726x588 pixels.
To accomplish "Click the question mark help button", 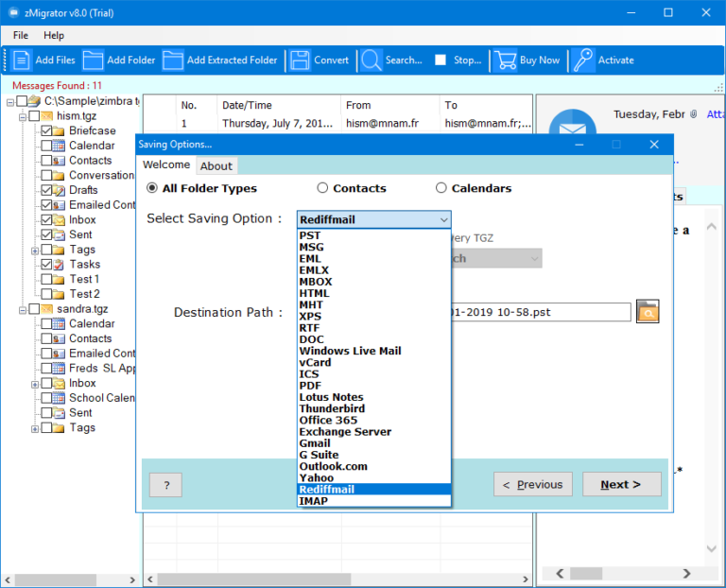I will pyautogui.click(x=166, y=485).
